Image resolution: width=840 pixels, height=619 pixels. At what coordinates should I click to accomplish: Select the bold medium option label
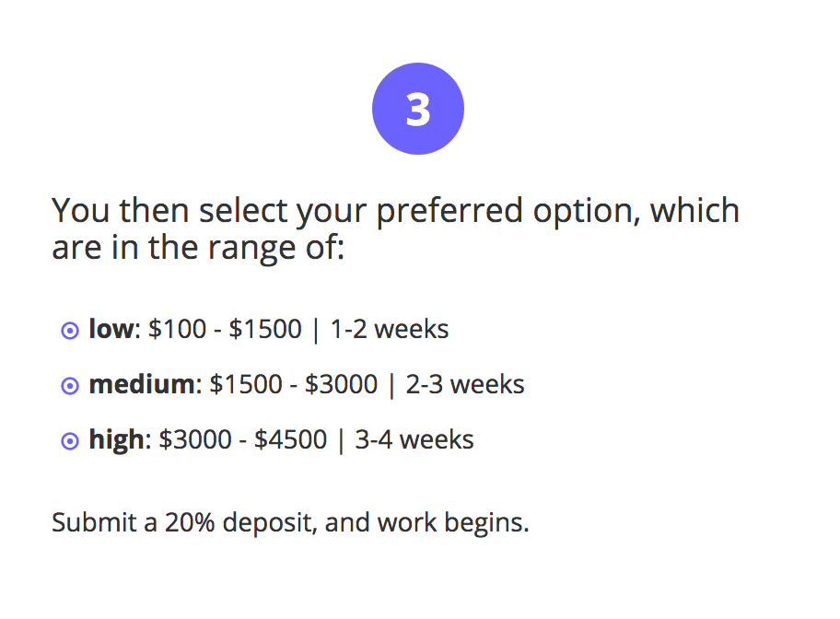[x=141, y=384]
